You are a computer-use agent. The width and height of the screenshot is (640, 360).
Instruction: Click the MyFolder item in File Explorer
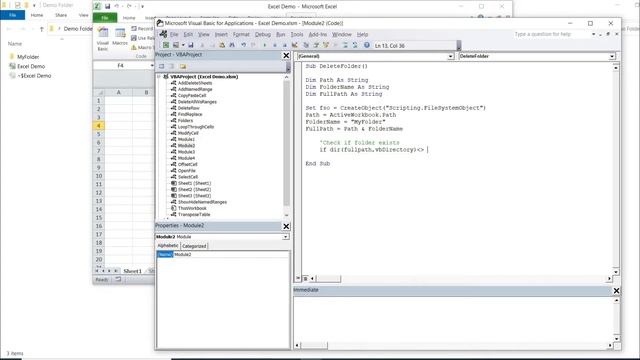point(28,57)
